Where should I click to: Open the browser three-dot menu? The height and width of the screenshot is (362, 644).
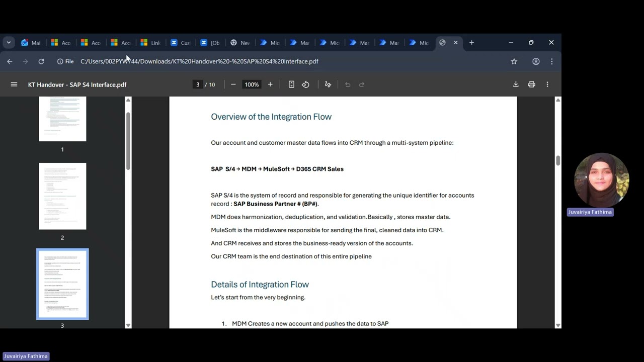pyautogui.click(x=552, y=61)
